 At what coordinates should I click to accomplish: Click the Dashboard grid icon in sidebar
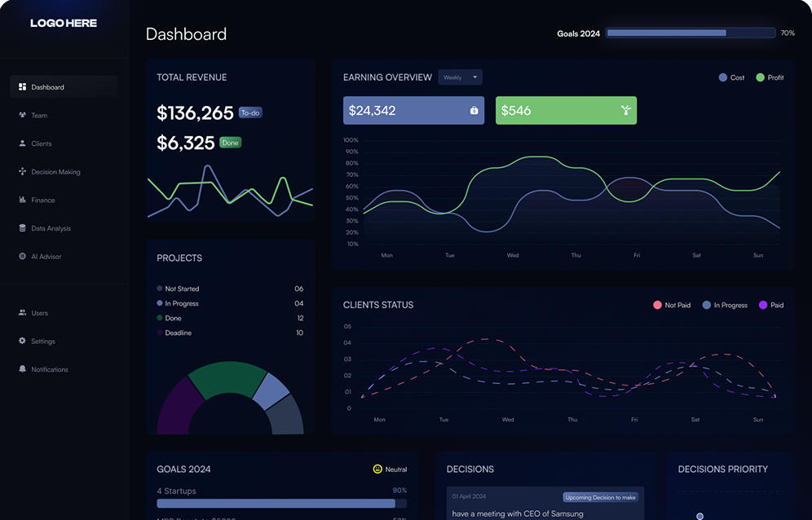(23, 87)
